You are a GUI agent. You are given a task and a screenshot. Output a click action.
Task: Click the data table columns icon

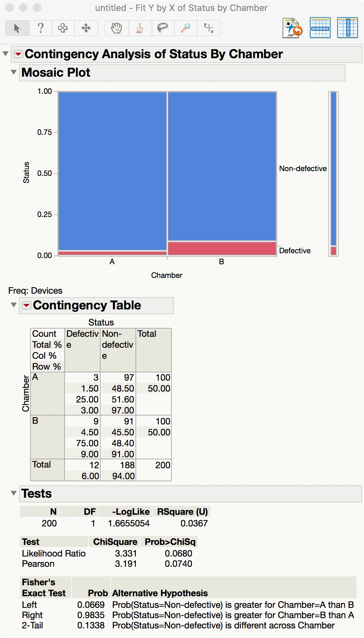pos(347,28)
